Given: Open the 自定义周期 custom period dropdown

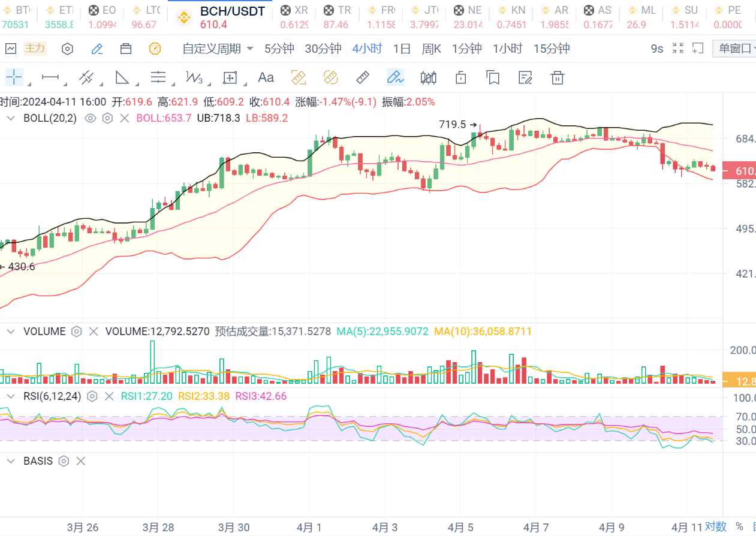Looking at the screenshot, I should click(218, 49).
